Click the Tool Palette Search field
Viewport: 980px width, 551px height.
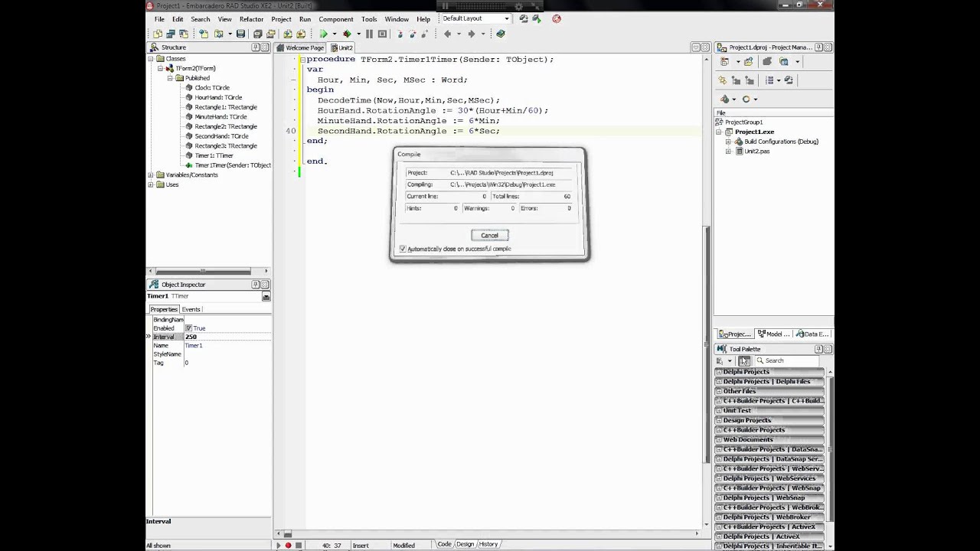click(x=789, y=360)
